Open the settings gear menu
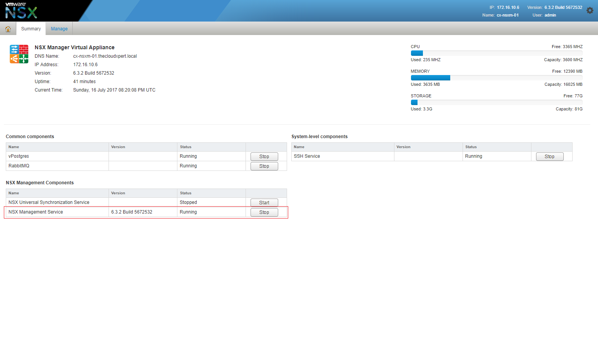 pos(590,11)
